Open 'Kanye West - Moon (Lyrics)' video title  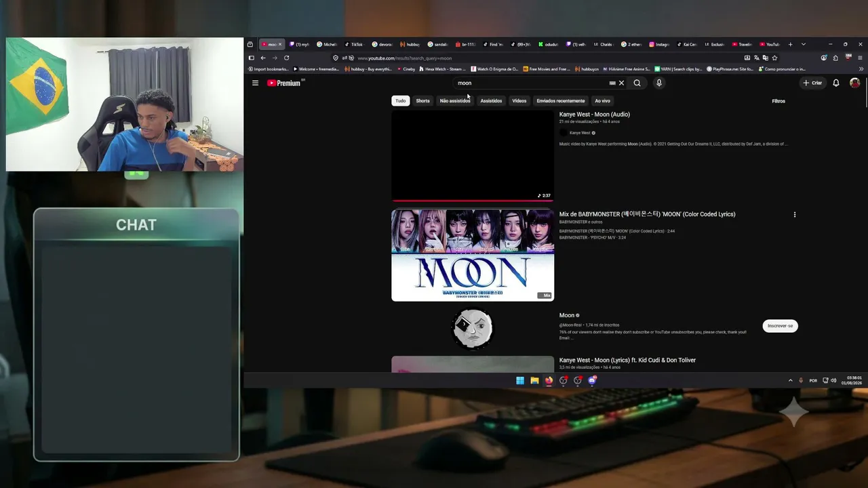[627, 360]
